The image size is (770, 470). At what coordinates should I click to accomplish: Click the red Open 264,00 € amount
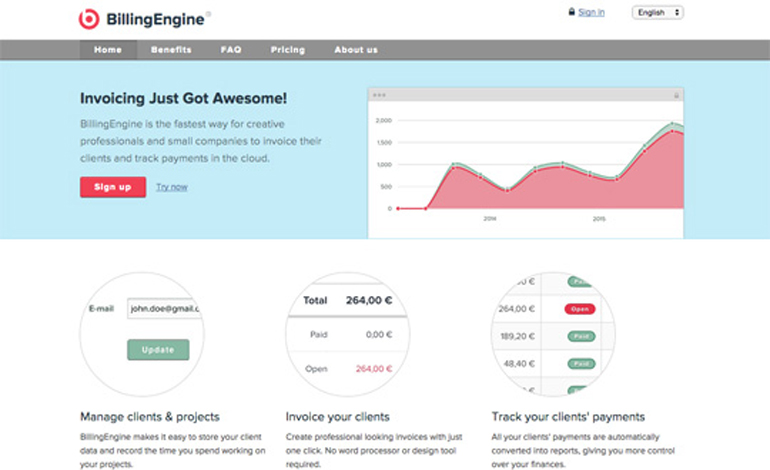coord(374,369)
